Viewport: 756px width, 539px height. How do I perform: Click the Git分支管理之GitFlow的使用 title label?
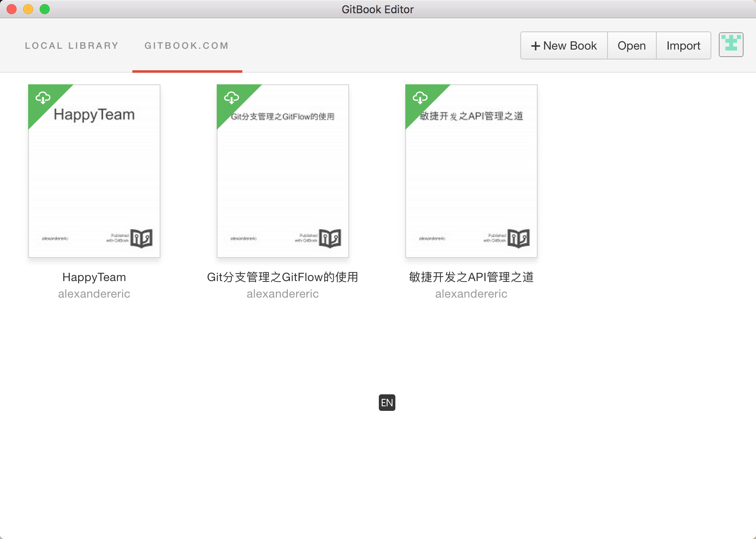point(283,277)
